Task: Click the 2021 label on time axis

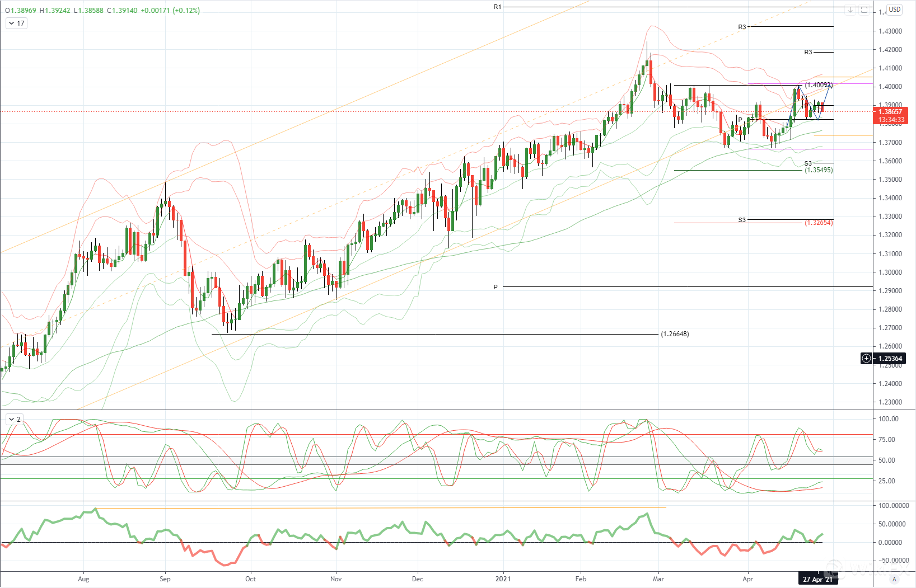Action: 503,579
